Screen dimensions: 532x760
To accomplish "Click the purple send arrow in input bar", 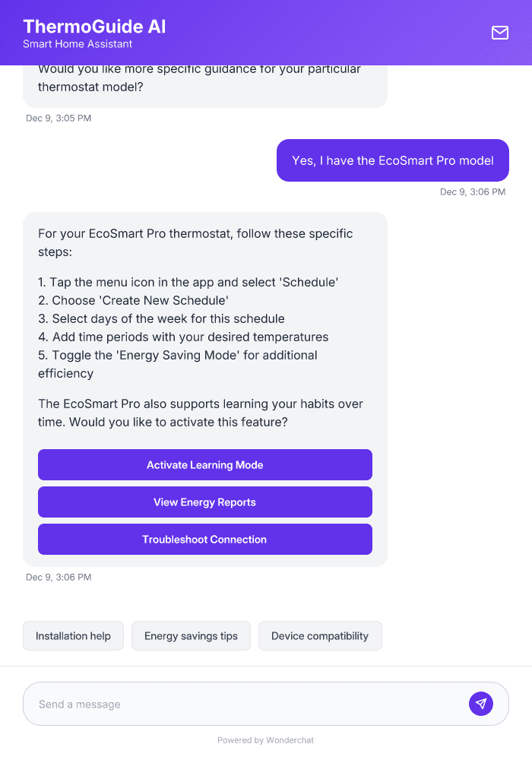I will pos(481,703).
